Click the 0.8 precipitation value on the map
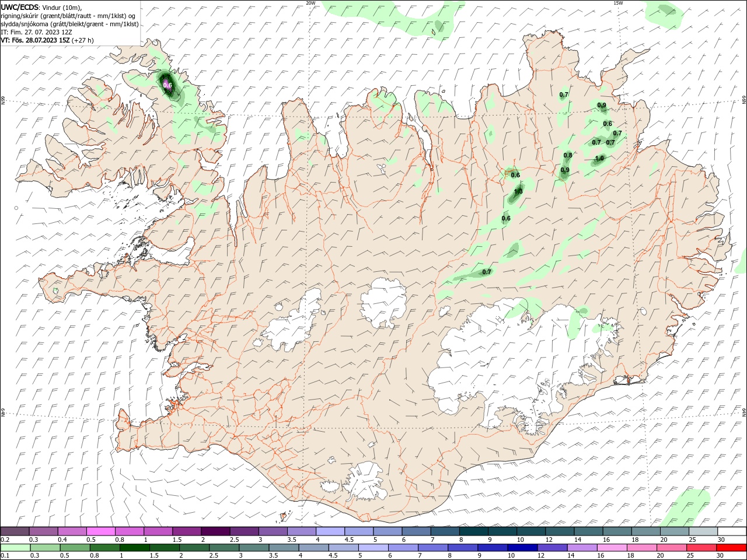 (x=567, y=155)
